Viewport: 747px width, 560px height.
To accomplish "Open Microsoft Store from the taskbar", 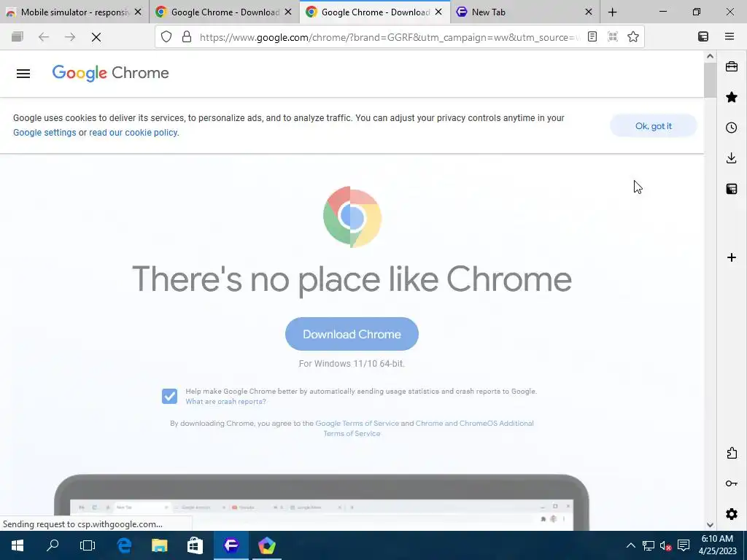I will [x=195, y=545].
